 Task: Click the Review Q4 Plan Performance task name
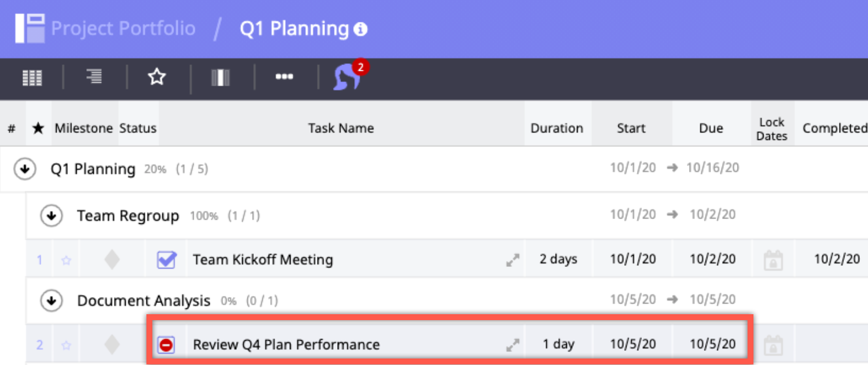[x=286, y=345]
